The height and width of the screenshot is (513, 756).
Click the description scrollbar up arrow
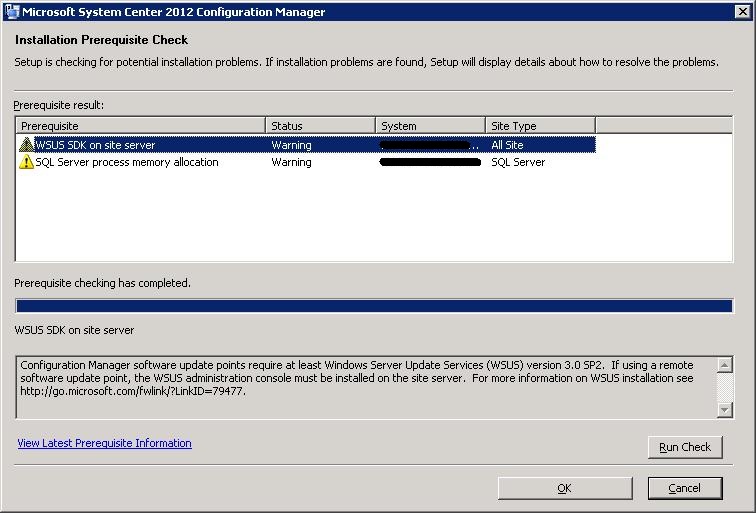click(725, 365)
